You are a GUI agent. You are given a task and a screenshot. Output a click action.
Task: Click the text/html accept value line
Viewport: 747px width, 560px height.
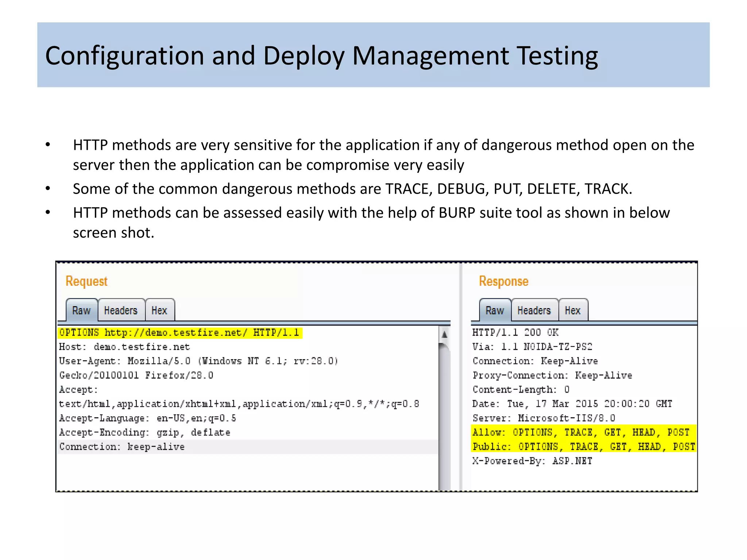239,404
